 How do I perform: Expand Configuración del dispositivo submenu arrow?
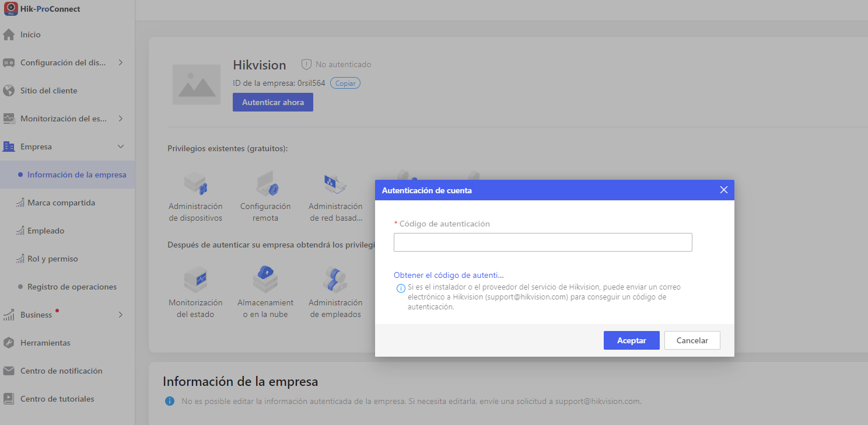(121, 62)
